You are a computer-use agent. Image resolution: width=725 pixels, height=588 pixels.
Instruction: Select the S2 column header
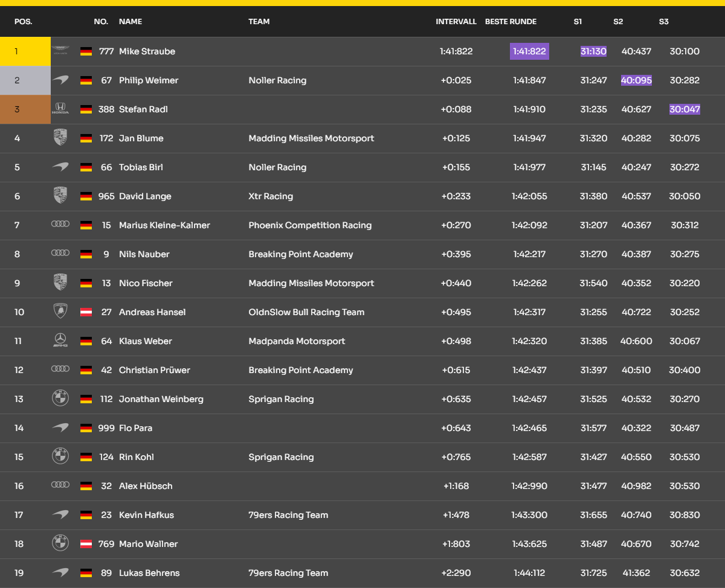(x=618, y=22)
